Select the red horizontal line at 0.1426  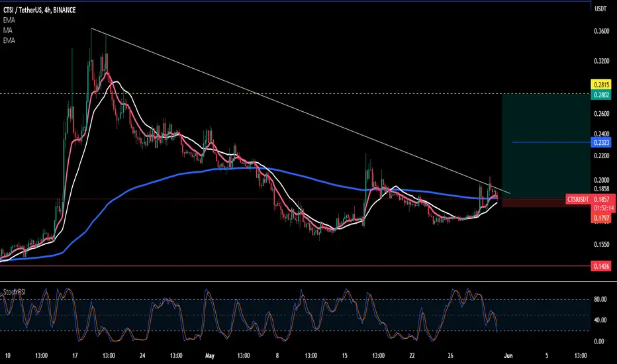coord(295,266)
